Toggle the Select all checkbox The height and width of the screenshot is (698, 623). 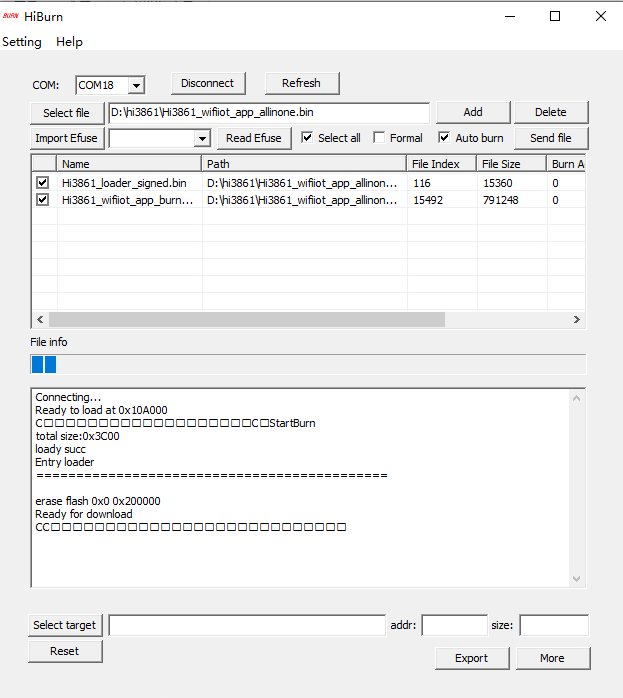308,138
